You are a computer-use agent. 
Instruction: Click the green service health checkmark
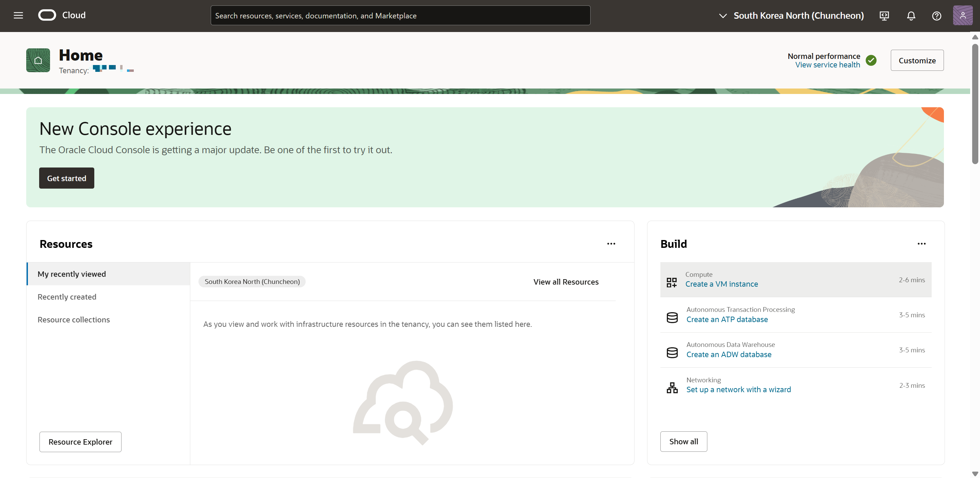pos(871,60)
